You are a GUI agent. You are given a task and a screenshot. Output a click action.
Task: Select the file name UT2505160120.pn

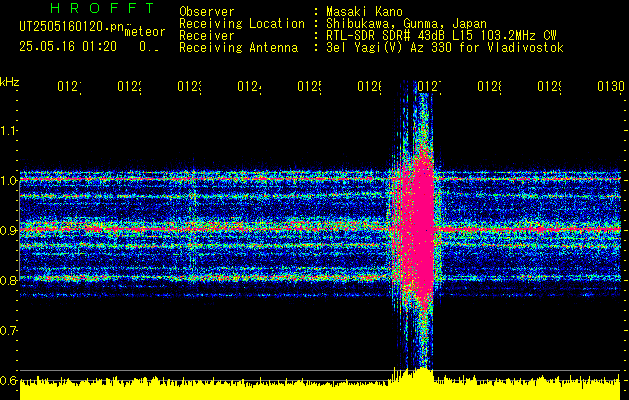tap(72, 27)
